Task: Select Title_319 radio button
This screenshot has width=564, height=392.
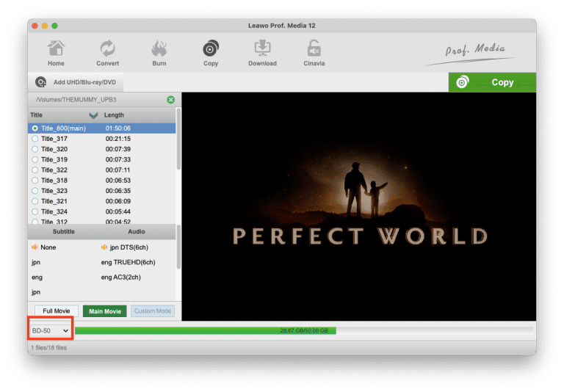Action: click(x=35, y=160)
